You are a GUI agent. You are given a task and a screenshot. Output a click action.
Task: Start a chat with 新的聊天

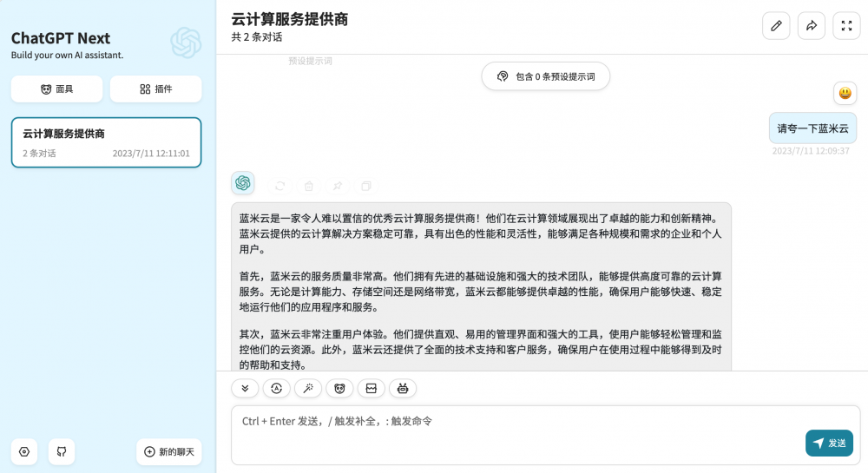[169, 451]
